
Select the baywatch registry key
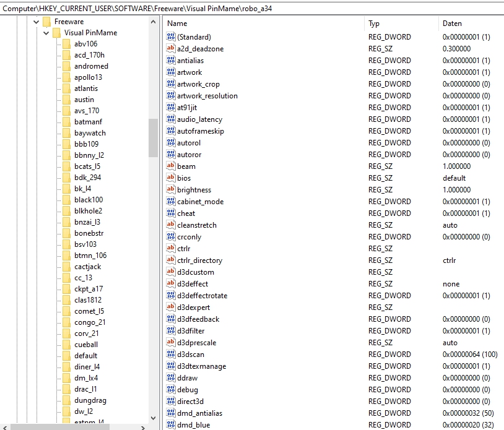pos(90,133)
